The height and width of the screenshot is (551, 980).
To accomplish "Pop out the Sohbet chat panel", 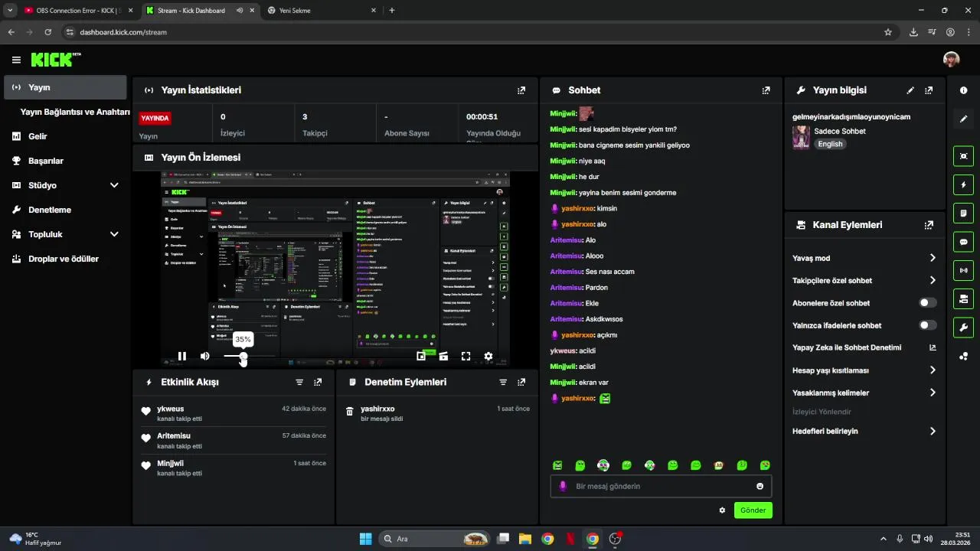I will click(x=766, y=90).
